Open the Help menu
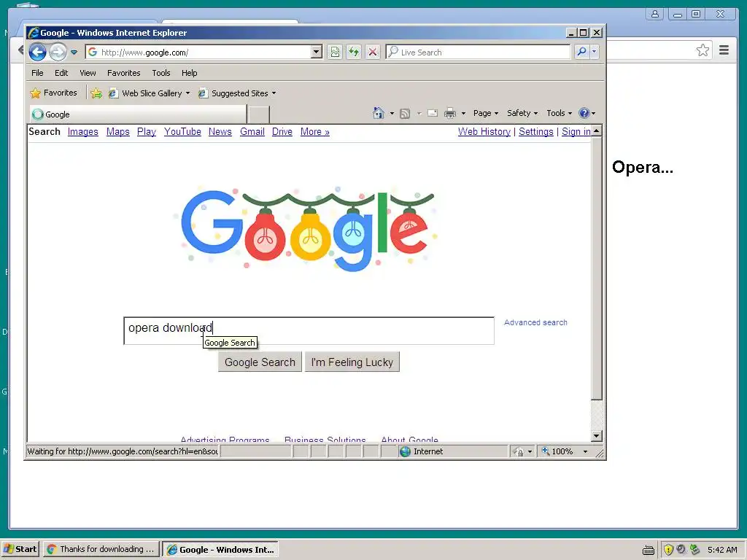 coord(189,73)
